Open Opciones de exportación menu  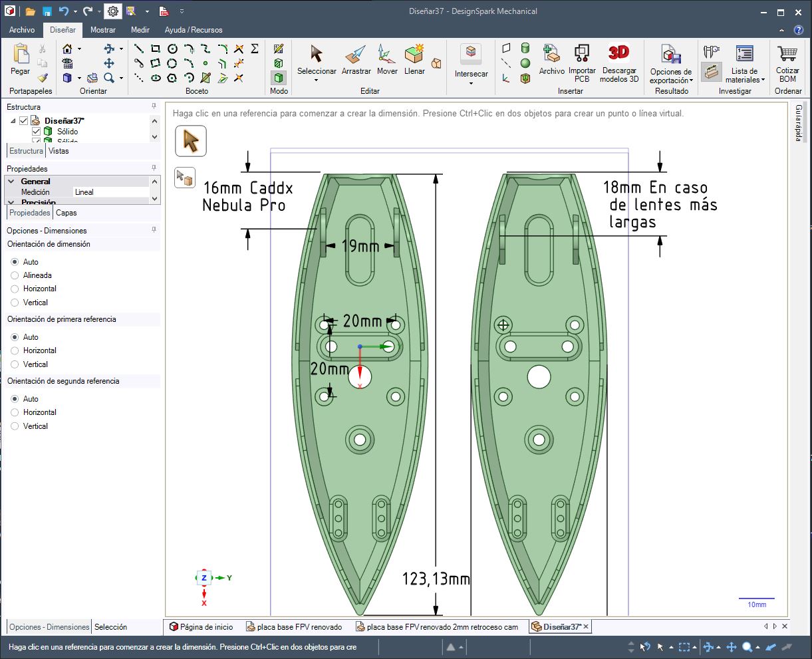pos(670,76)
